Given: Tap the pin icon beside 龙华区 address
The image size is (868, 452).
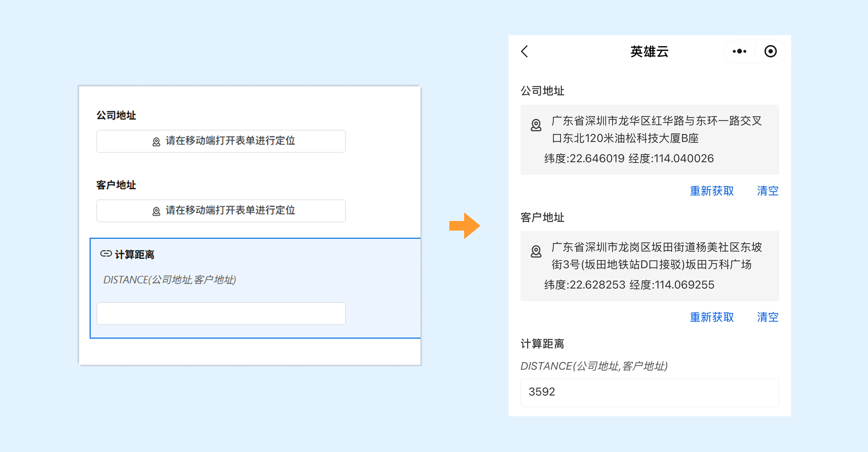Looking at the screenshot, I should (536, 125).
